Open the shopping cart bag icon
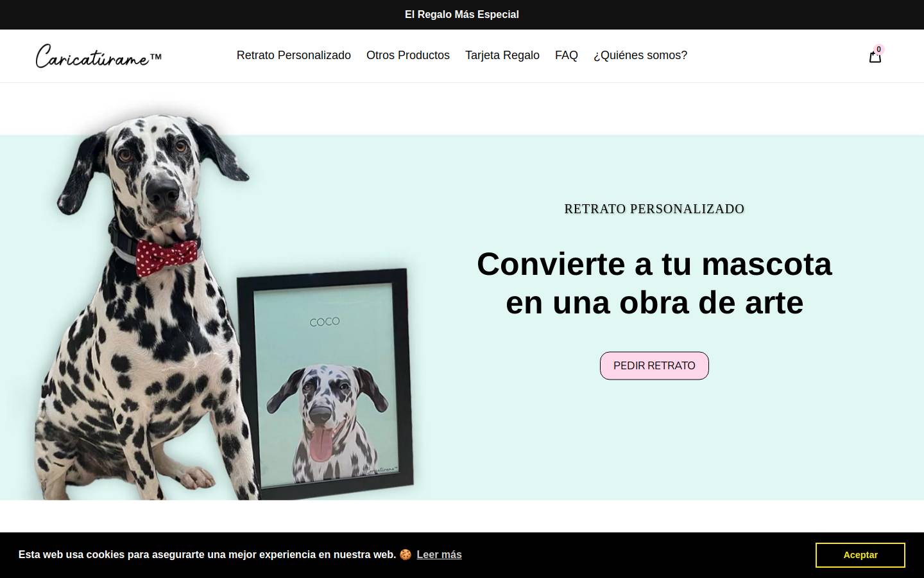This screenshot has height=578, width=924. point(875,57)
